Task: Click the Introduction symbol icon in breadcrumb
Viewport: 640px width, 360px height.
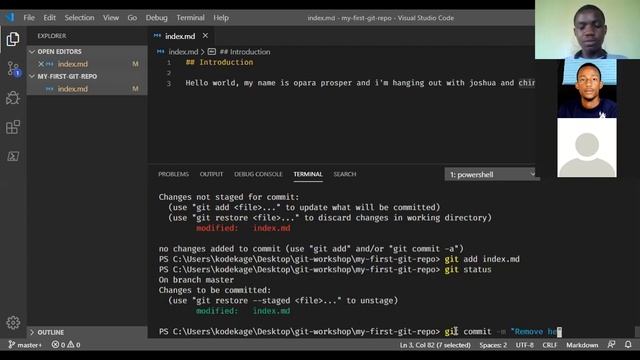Action: [x=211, y=52]
